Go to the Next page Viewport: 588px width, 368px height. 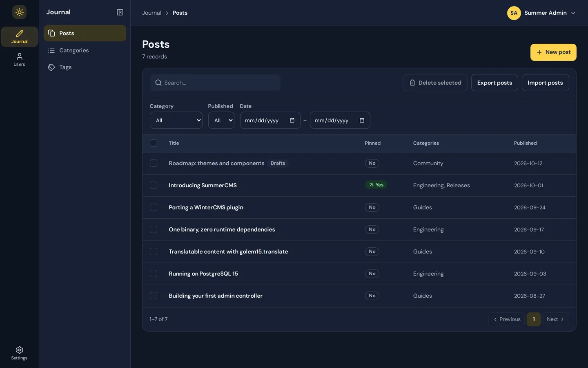556,319
